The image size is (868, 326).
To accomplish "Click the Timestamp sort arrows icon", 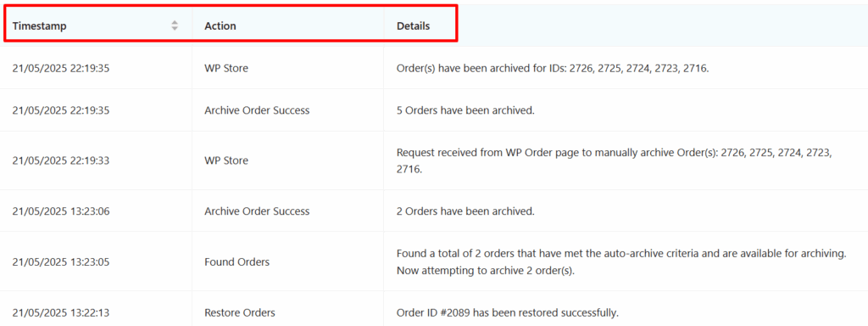I will pos(175,25).
